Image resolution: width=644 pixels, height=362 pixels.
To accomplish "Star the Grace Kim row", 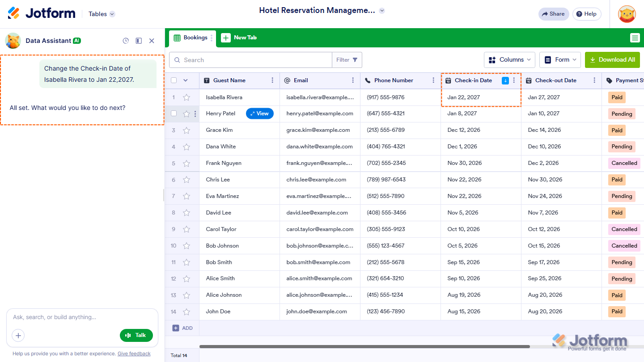I will coord(186,130).
